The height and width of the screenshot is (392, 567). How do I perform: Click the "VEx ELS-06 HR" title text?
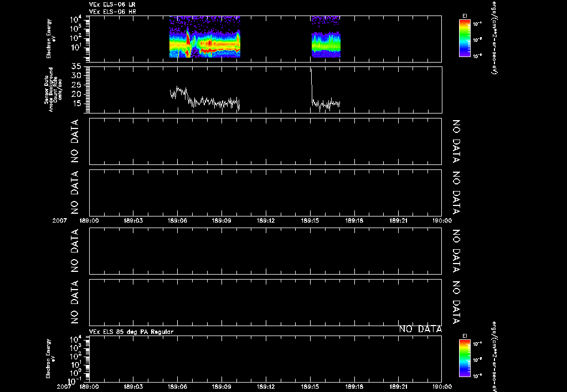112,12
